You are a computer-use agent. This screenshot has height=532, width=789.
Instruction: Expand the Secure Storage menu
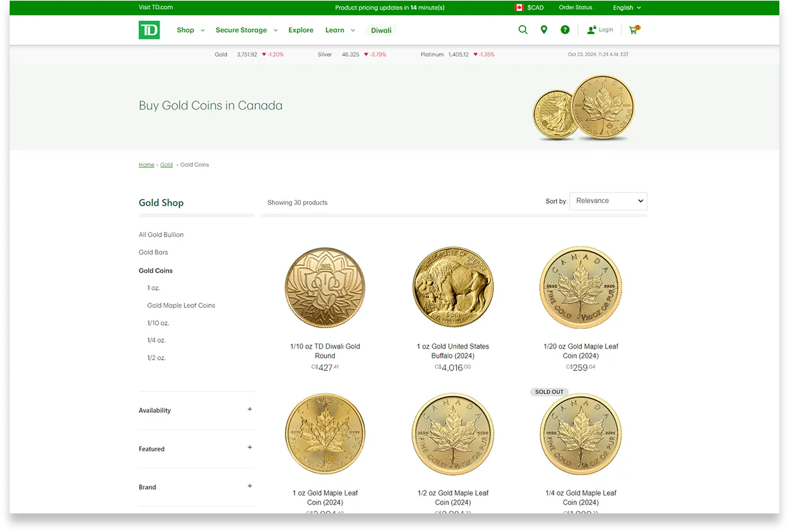click(246, 30)
